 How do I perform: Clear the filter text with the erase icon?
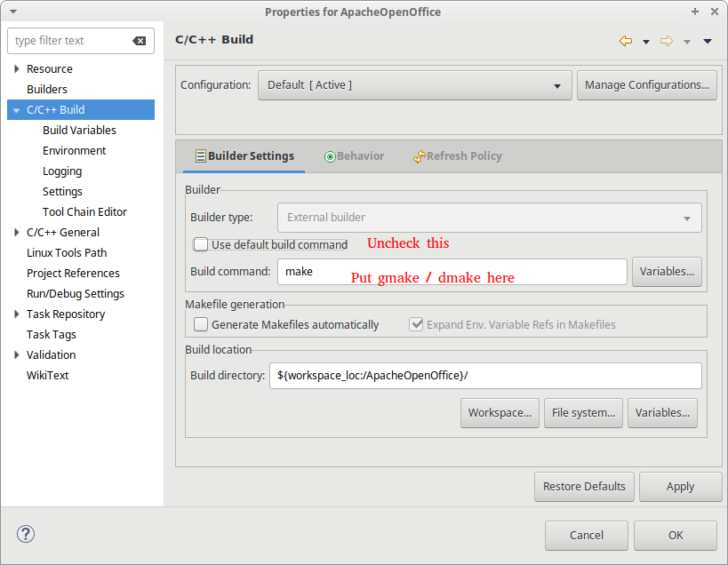(x=140, y=41)
